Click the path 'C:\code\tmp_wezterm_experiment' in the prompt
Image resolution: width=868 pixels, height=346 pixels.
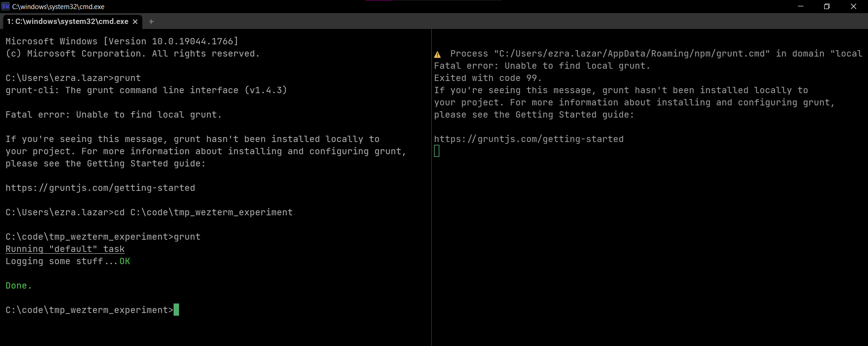86,310
